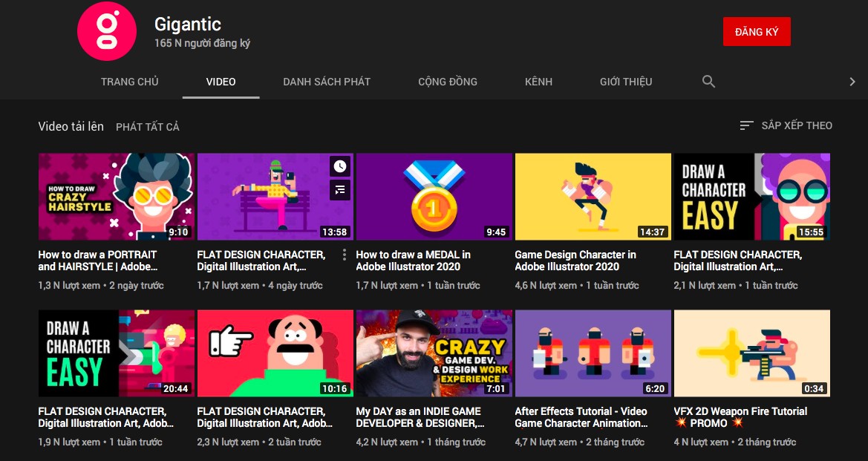Open the Crazy Hairstyle video thumbnail

117,197
